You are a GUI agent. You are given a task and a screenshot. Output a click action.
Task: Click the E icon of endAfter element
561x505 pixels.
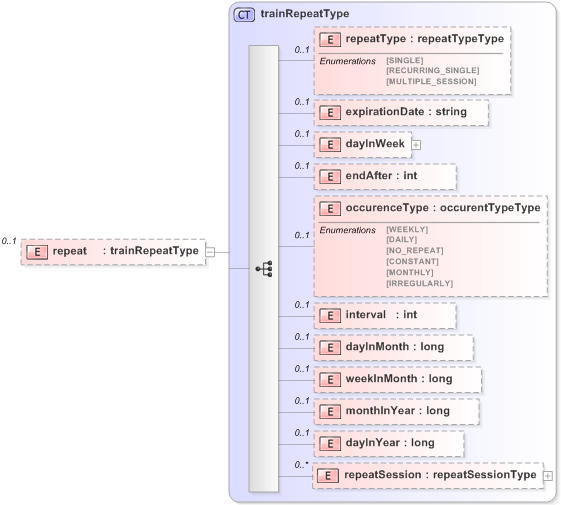(x=330, y=176)
